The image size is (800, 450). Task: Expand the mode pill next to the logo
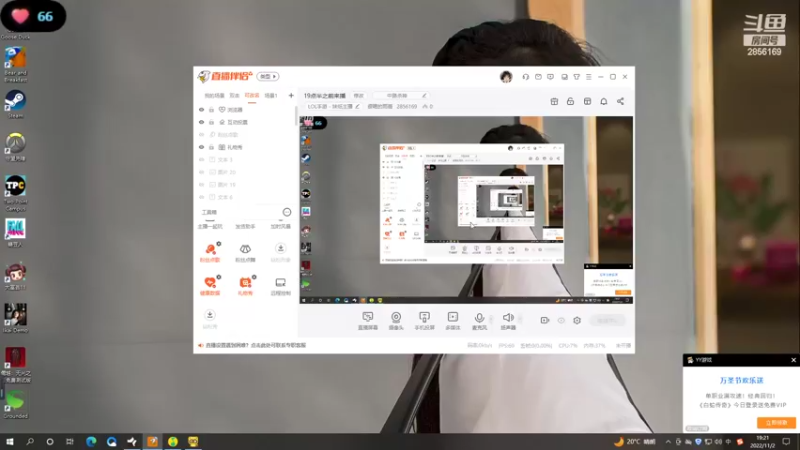268,77
